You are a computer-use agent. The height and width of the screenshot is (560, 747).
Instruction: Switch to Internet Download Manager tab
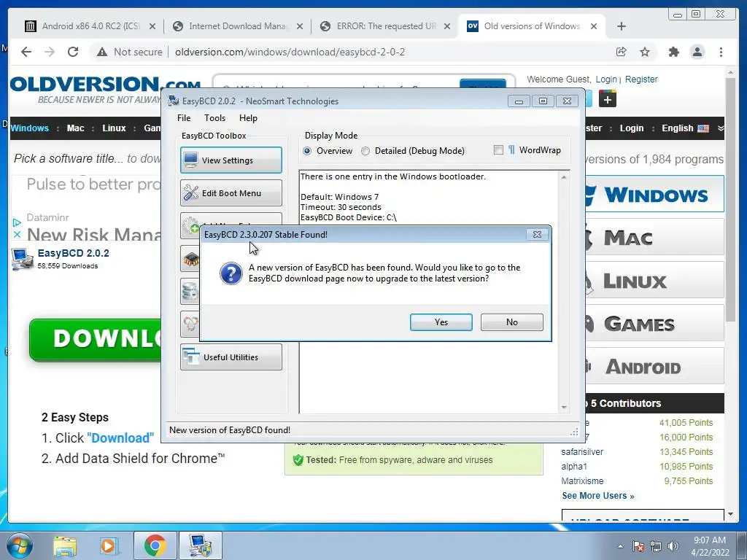click(x=237, y=26)
